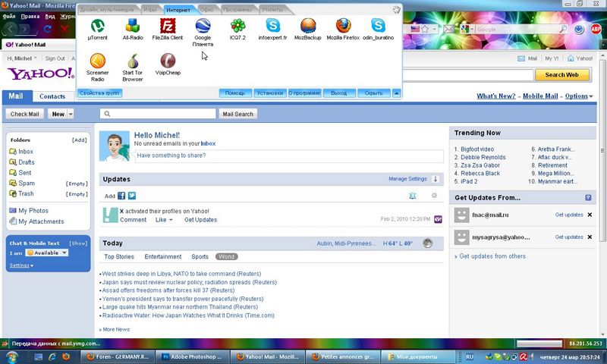
Task: Open the Like dropdown under the update
Action: point(168,220)
